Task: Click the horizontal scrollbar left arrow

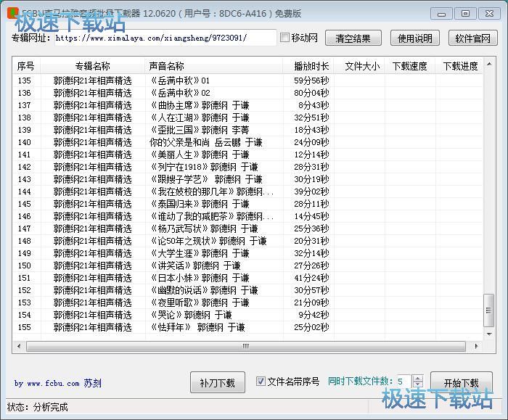Action: (x=19, y=346)
